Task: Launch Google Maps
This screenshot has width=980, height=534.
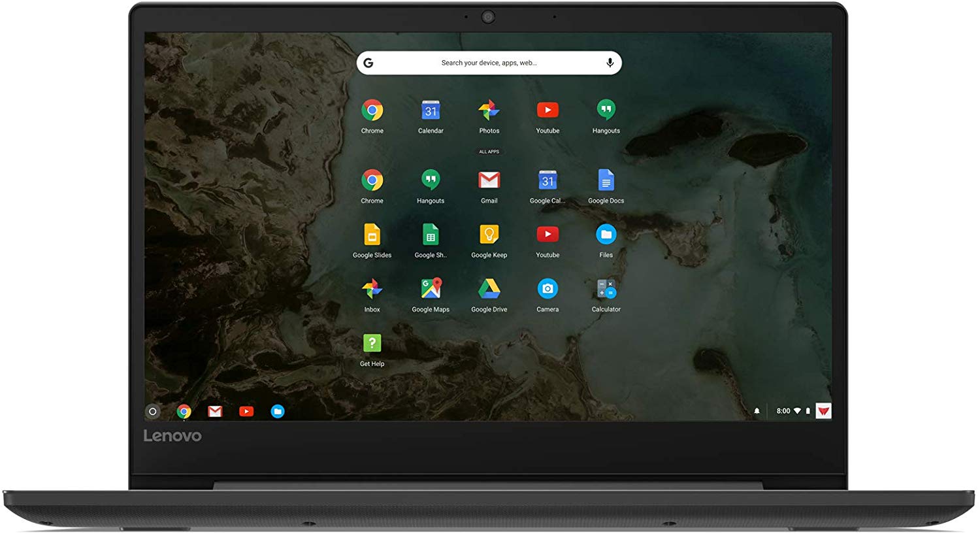Action: click(x=431, y=289)
